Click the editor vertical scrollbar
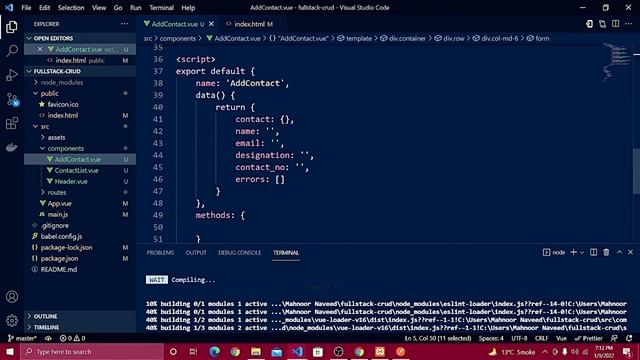 click(x=636, y=171)
